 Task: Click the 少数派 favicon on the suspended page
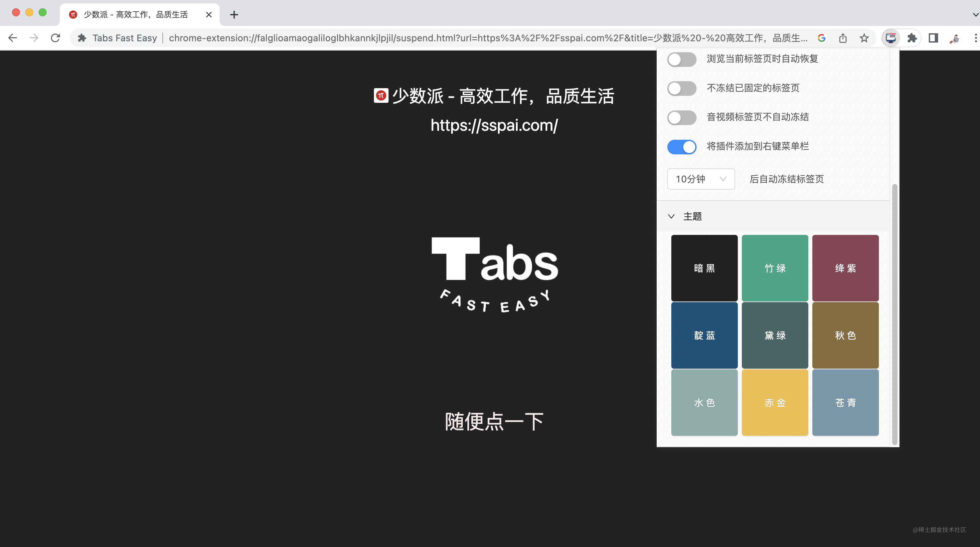381,95
